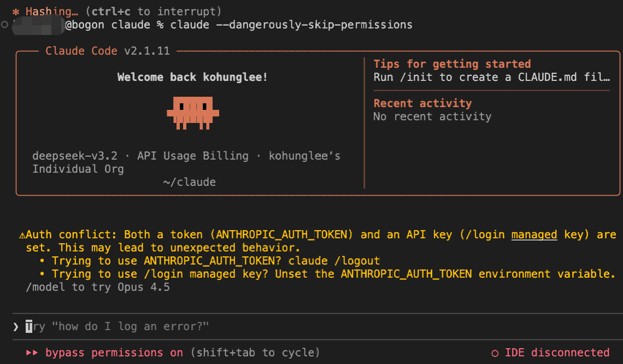Click the Claude Code pixel mascot icon

click(x=193, y=113)
